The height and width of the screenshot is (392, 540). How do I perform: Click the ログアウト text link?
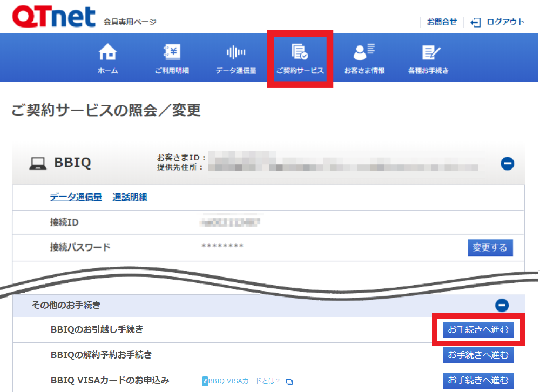click(505, 22)
